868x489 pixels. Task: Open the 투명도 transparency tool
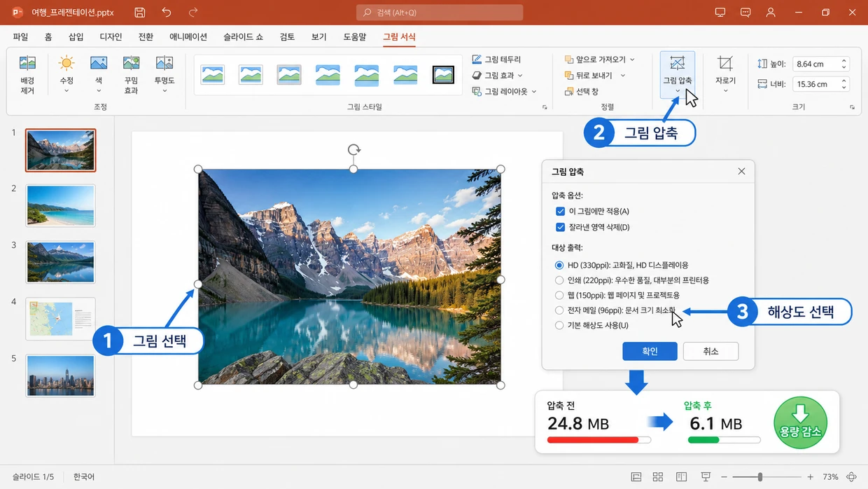coord(164,75)
